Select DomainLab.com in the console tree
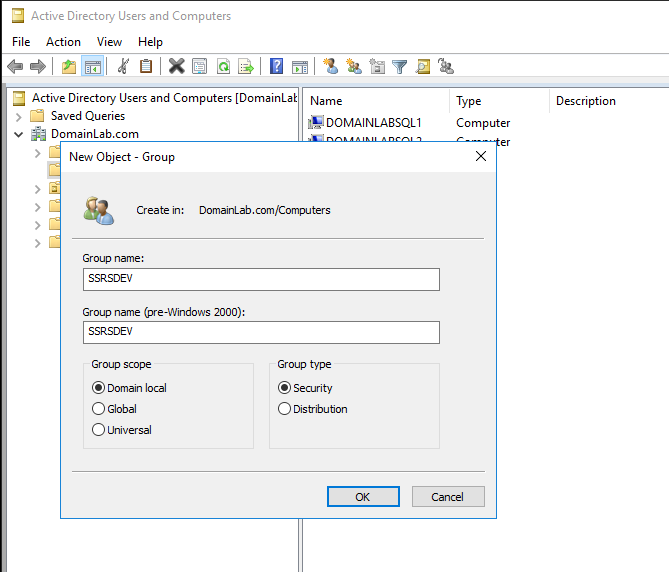 95,134
